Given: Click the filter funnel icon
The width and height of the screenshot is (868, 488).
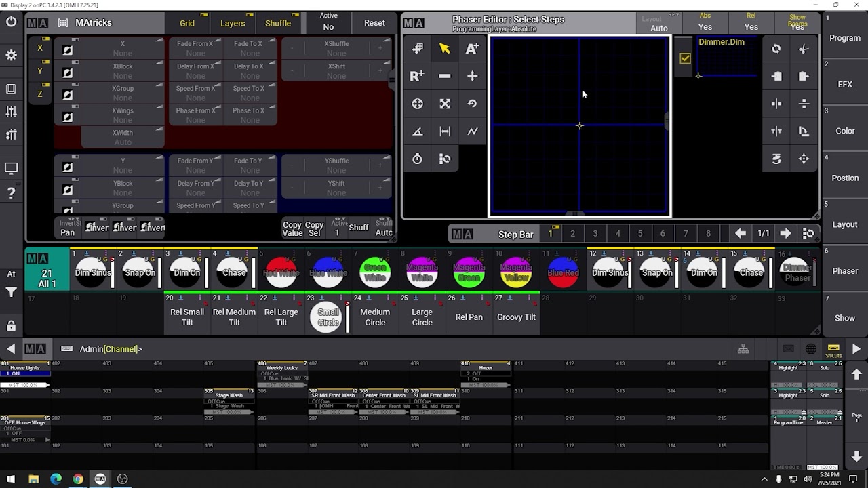Looking at the screenshot, I should point(11,293).
